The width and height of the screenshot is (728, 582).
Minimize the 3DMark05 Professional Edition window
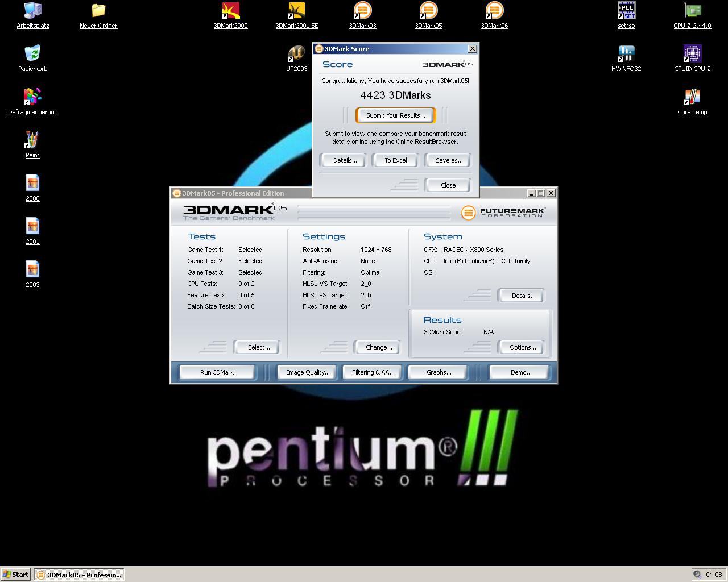coord(531,193)
